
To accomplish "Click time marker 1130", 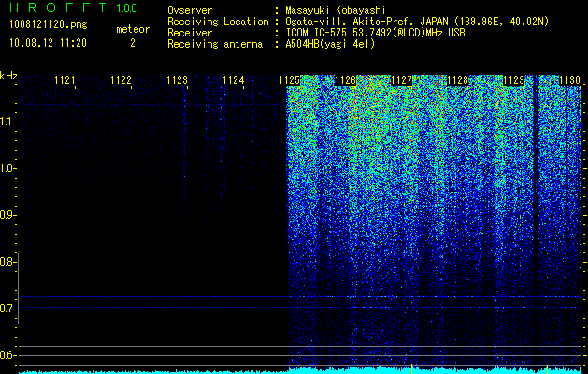I will click(x=569, y=80).
